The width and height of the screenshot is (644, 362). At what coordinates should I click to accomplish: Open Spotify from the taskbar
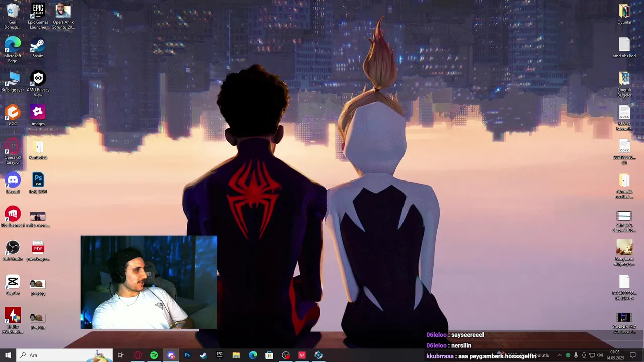(154, 355)
